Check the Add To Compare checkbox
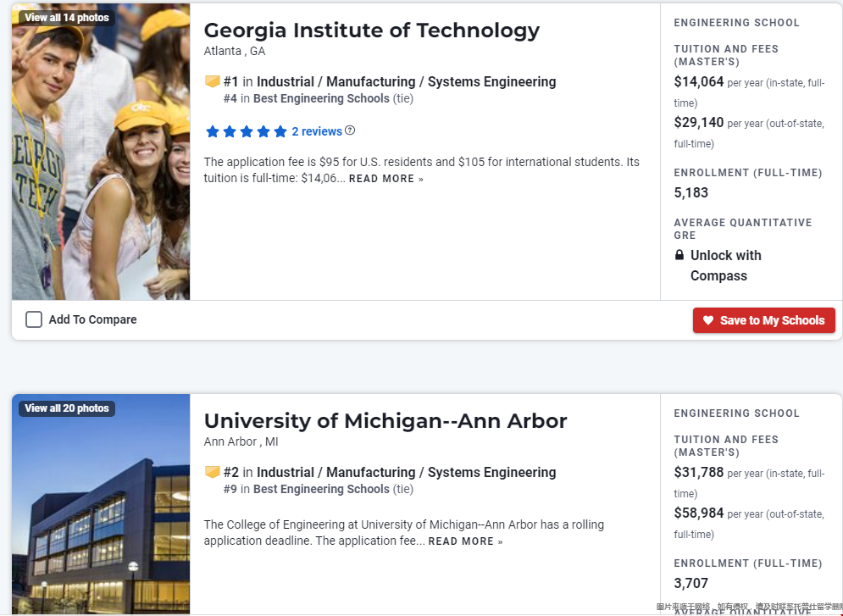Viewport: 843px width, 616px height. pyautogui.click(x=34, y=319)
